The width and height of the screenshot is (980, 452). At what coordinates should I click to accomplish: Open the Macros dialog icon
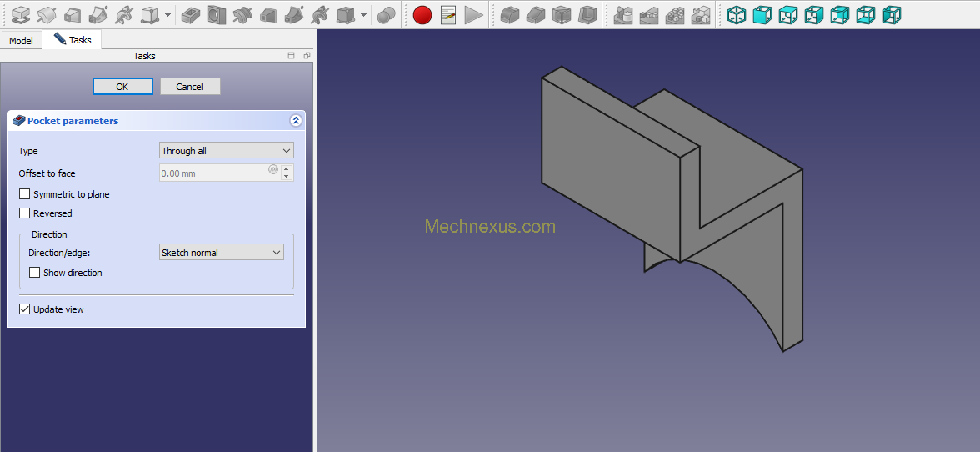(x=448, y=14)
